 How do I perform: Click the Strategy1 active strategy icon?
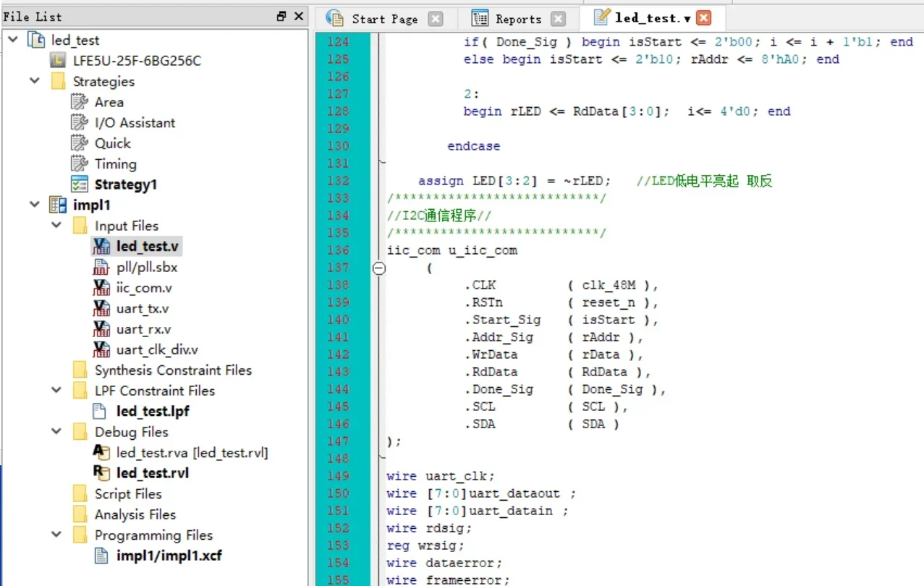click(x=80, y=184)
